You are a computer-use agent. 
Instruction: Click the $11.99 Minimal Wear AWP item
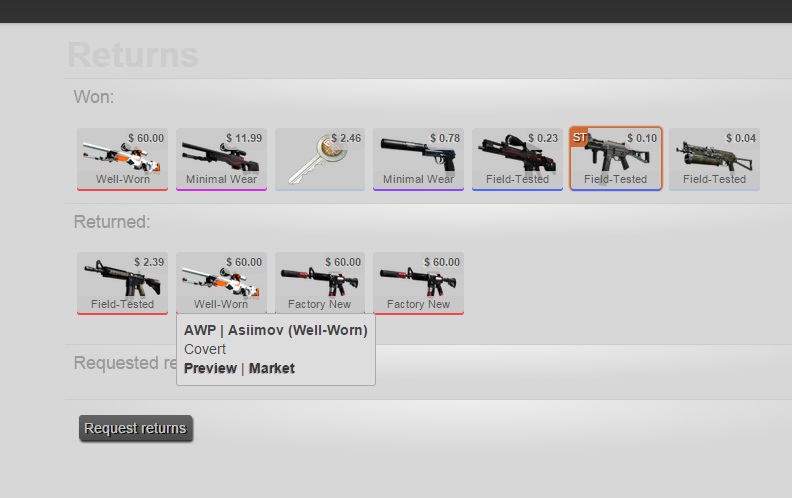click(x=221, y=159)
